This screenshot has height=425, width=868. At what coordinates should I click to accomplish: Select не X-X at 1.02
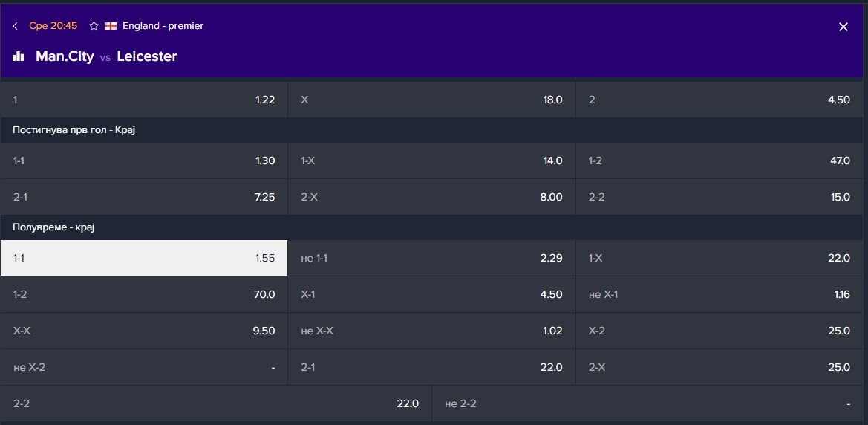click(x=431, y=331)
